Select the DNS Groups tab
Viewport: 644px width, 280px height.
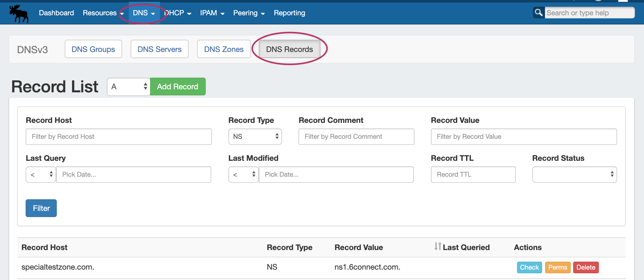point(93,49)
